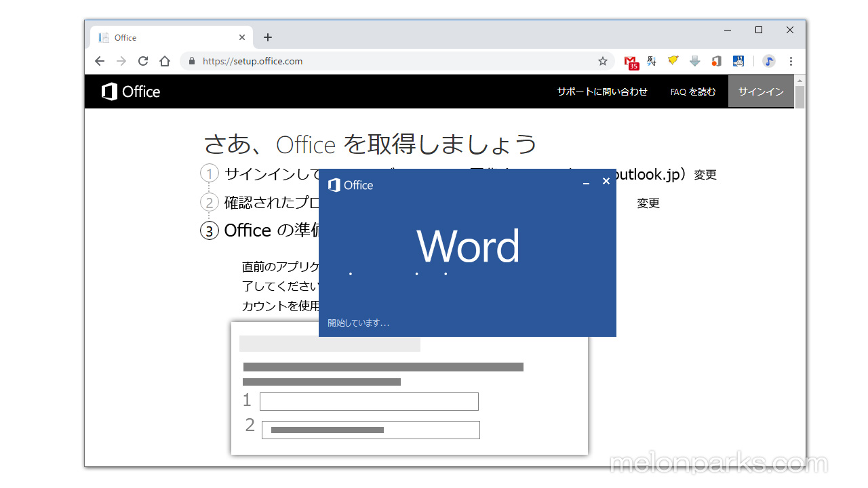Click the step 3 circle number
Screen dimensions: 868x488
pyautogui.click(x=210, y=230)
